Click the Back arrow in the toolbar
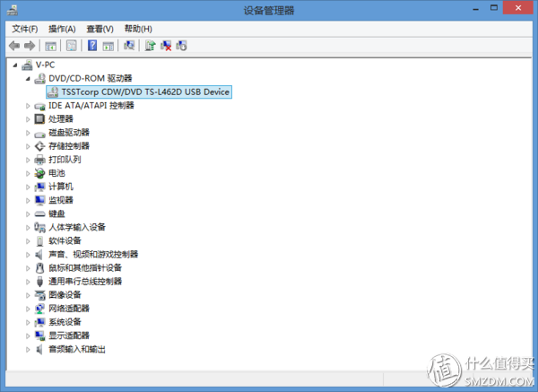The height and width of the screenshot is (392, 538). pos(13,45)
